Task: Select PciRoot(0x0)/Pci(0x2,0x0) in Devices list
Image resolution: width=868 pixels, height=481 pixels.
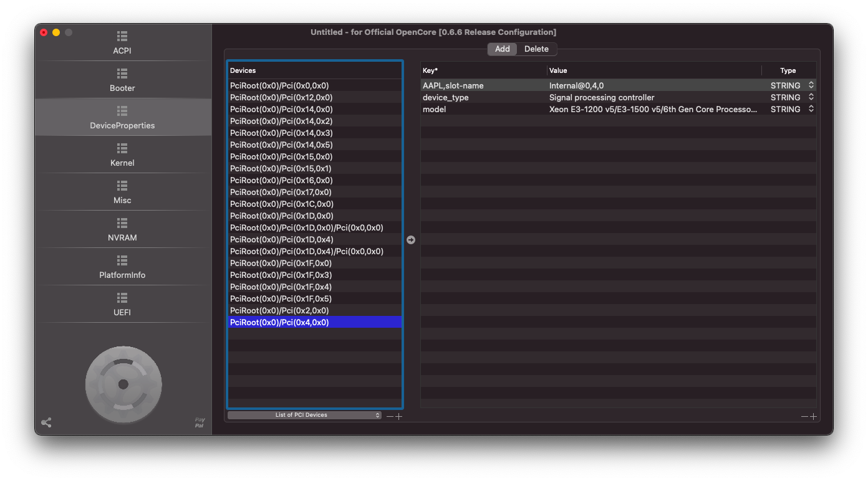Action: pos(279,310)
